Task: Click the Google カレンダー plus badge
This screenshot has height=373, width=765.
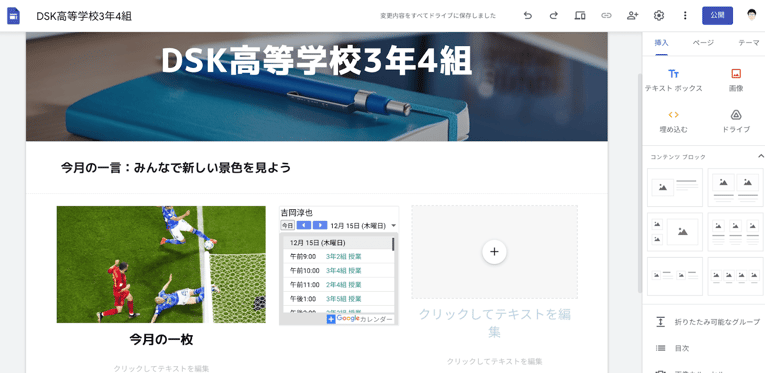Action: tap(331, 319)
